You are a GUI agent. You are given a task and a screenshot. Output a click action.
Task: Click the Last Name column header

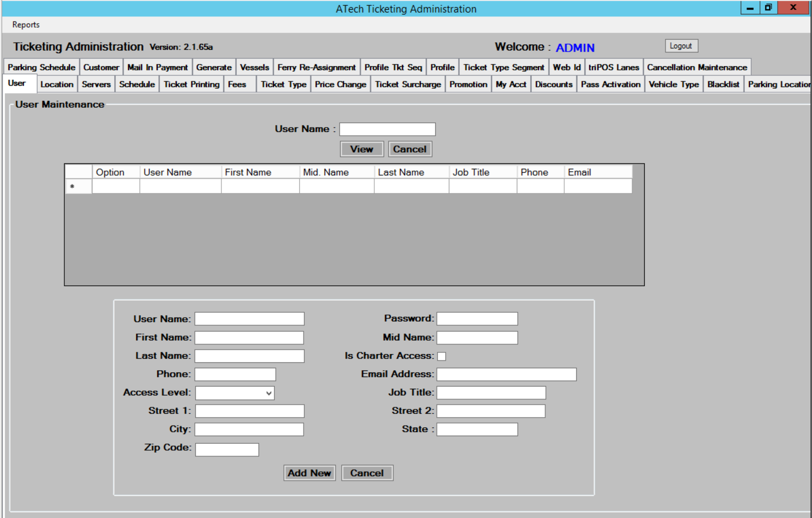click(412, 172)
